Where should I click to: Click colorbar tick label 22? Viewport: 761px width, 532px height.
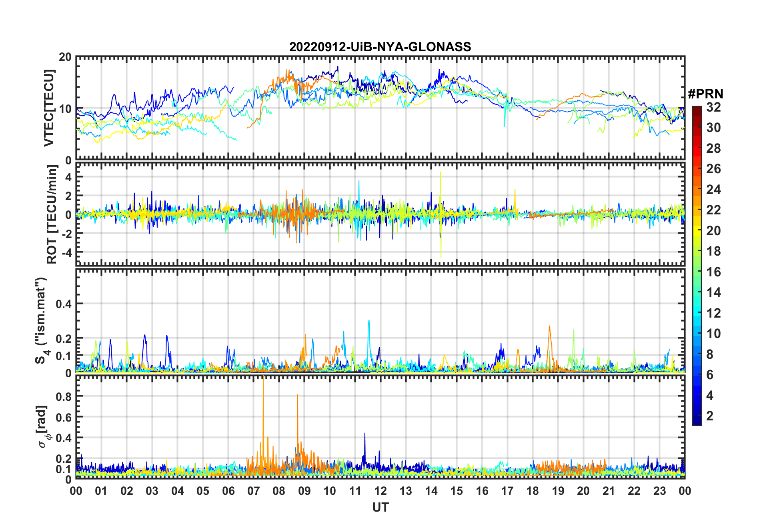coord(714,210)
